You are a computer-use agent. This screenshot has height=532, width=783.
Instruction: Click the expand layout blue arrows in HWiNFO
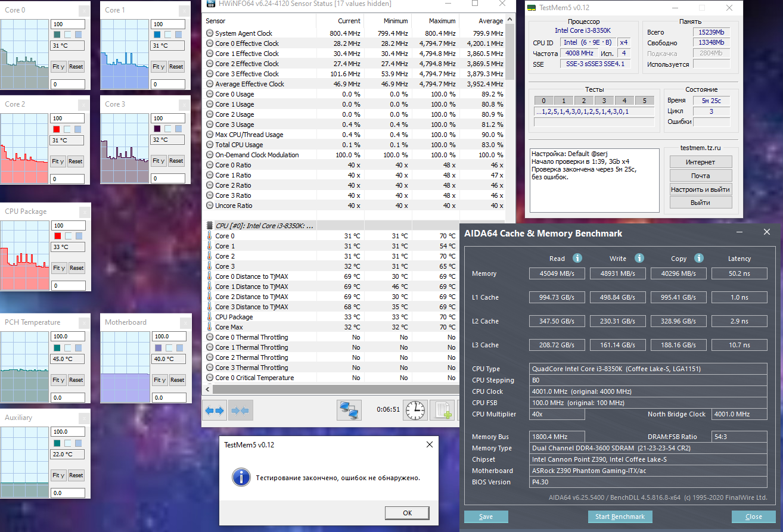click(215, 410)
